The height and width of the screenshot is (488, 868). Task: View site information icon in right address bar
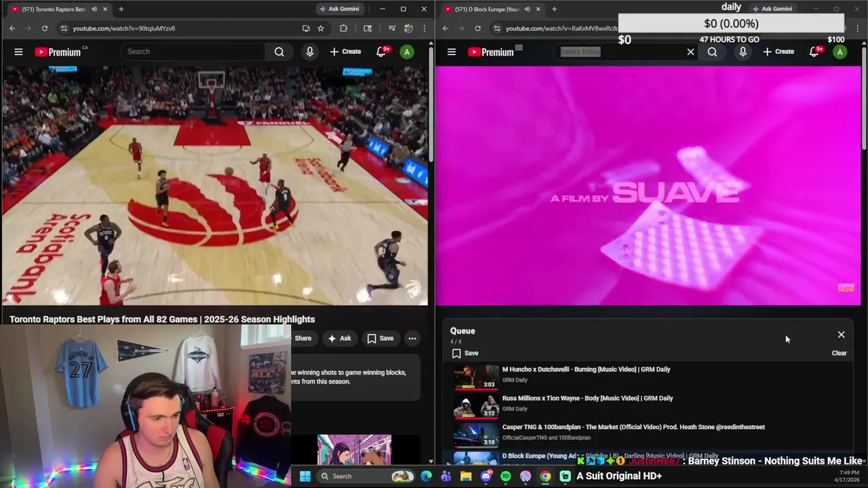496,28
